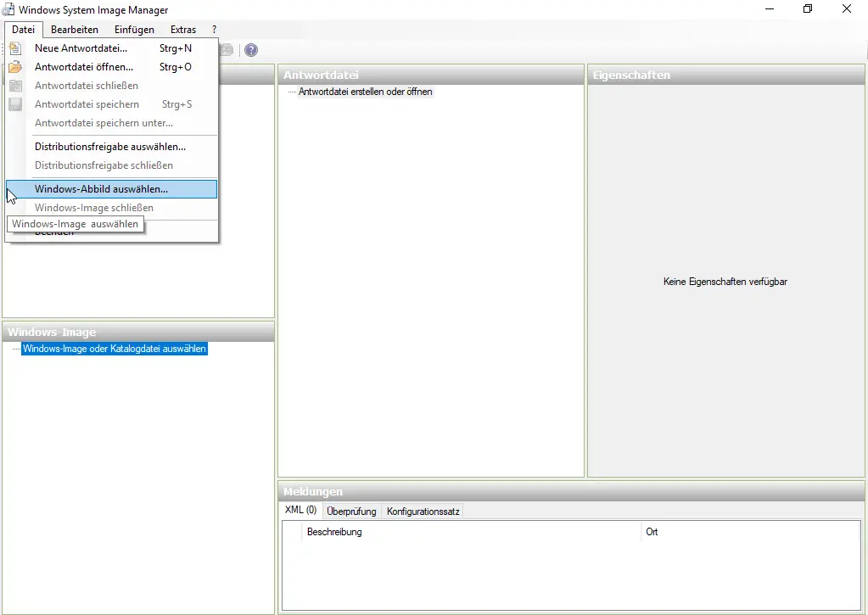
Task: Open the Datei menu
Action: pyautogui.click(x=23, y=30)
